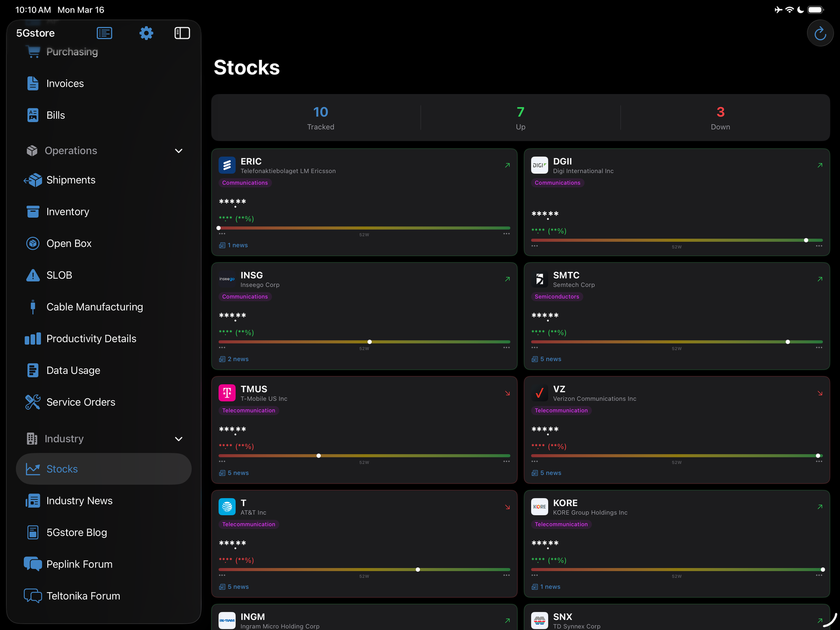
Task: Collapse the Industry group
Action: click(x=178, y=439)
